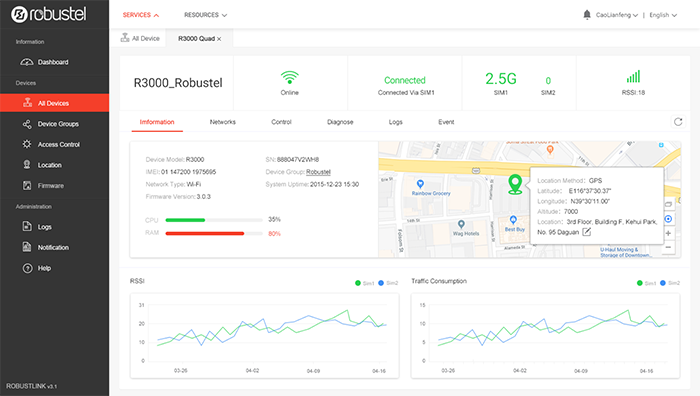Click the Wag Hotels map marker
This screenshot has height=396, width=700.
(461, 224)
